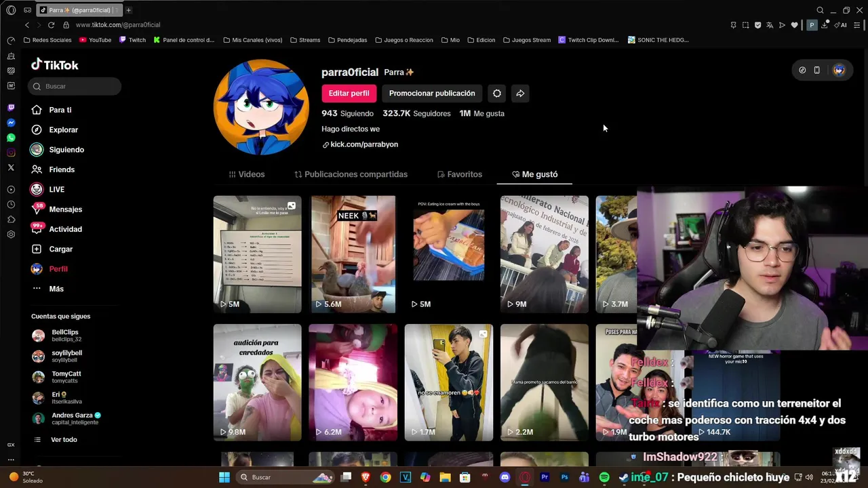Click the pin icon in address bar
This screenshot has height=488, width=868.
733,25
